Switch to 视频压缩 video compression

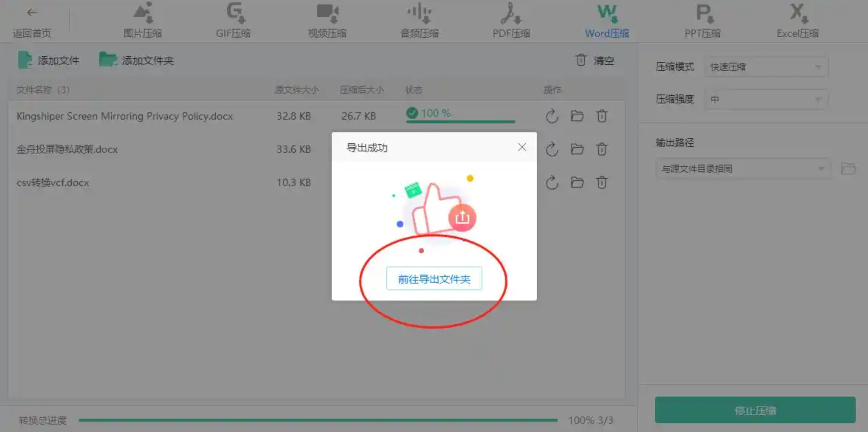click(x=327, y=20)
